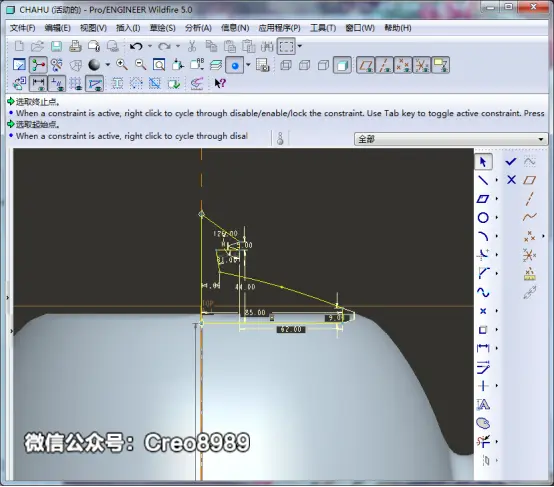The height and width of the screenshot is (487, 554).
Task: Select the Circle sketch tool
Action: pyautogui.click(x=483, y=217)
